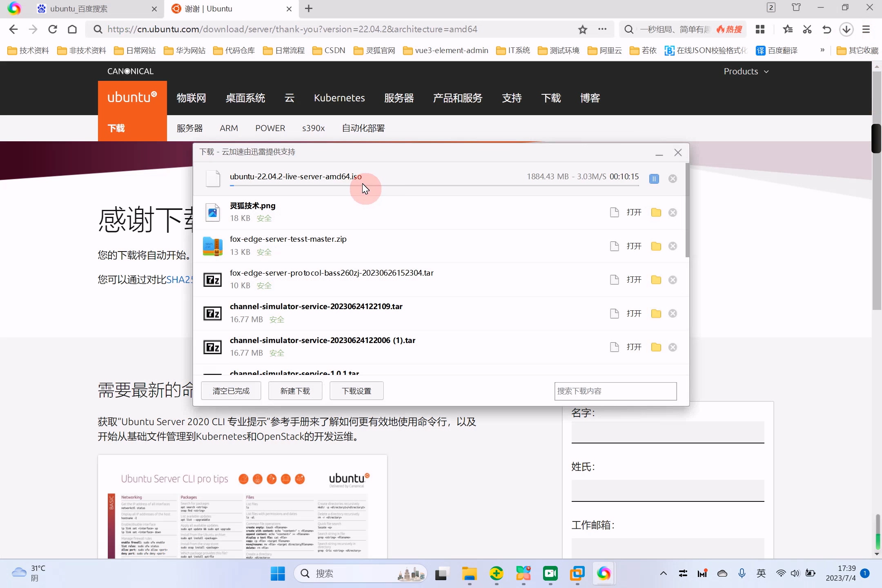Expand the bookmarks overflow chevron
This screenshot has height=588, width=882.
[x=822, y=50]
